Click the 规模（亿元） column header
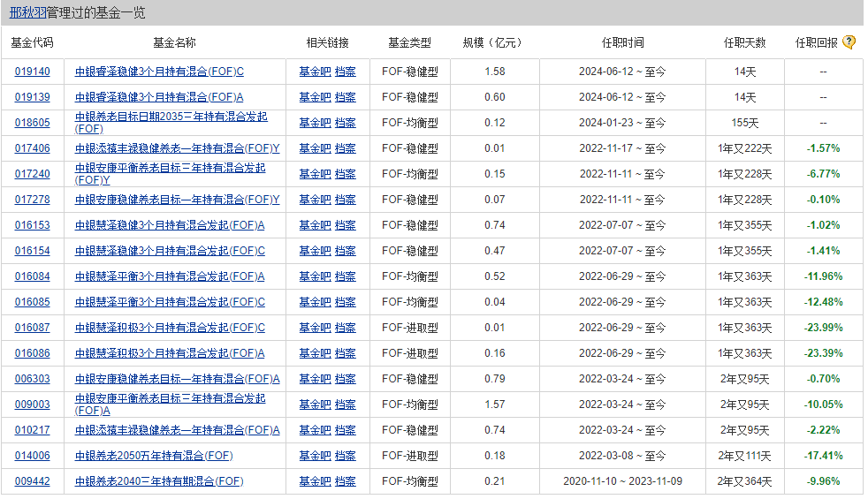 coord(492,42)
